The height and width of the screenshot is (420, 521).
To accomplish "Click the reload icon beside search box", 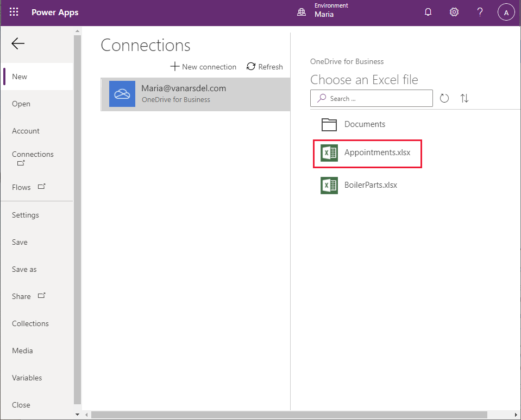I will pos(444,98).
